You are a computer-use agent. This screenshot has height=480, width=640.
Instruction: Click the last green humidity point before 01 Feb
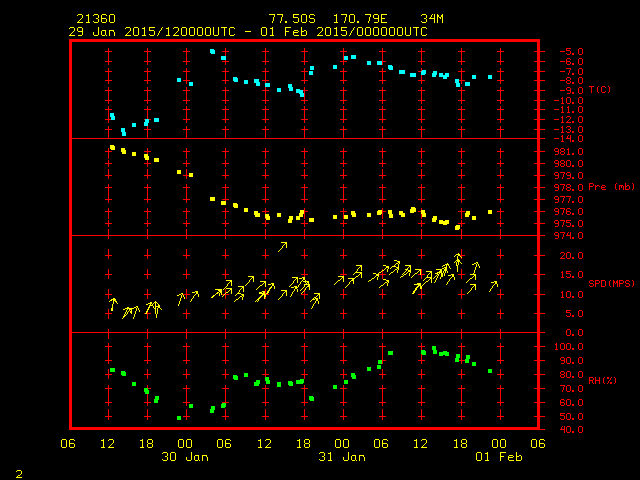click(x=490, y=371)
